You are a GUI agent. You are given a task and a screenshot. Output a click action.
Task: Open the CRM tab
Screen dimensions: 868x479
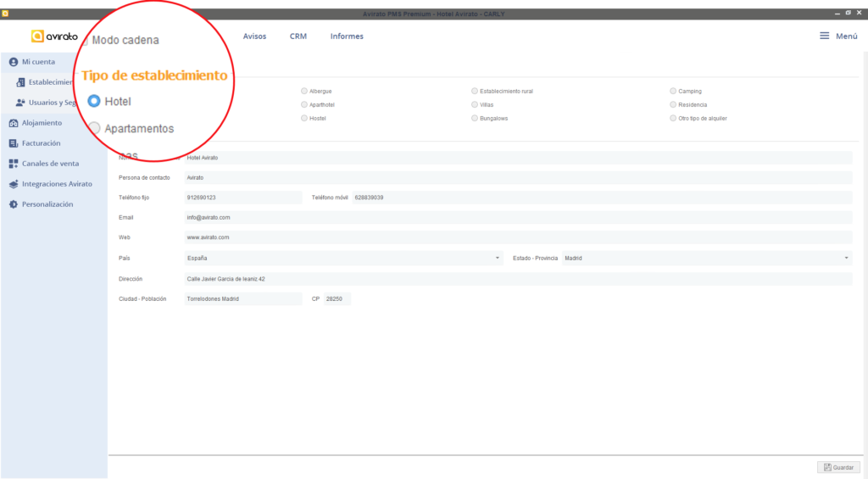(298, 36)
